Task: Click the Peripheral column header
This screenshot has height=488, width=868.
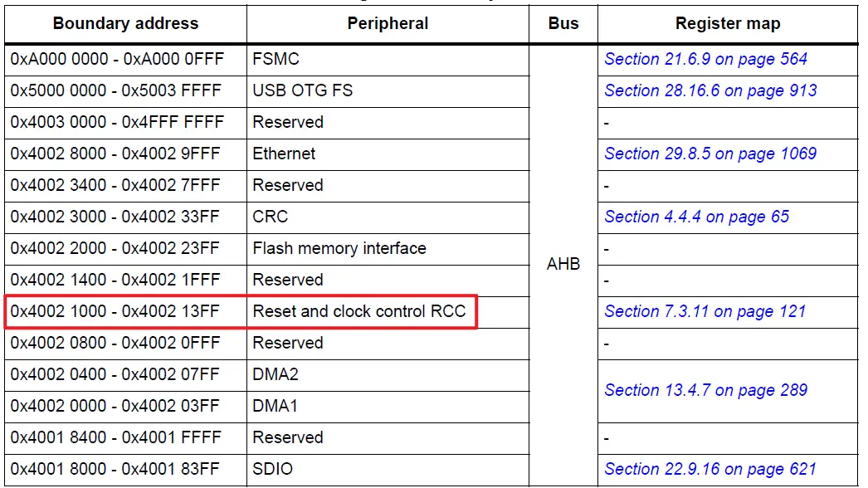Action: (x=388, y=23)
